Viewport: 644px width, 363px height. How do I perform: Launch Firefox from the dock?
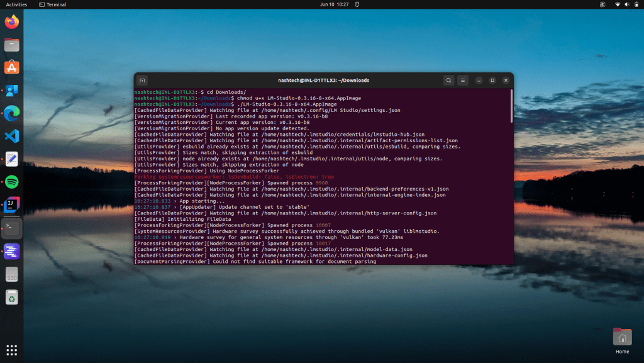click(x=12, y=23)
